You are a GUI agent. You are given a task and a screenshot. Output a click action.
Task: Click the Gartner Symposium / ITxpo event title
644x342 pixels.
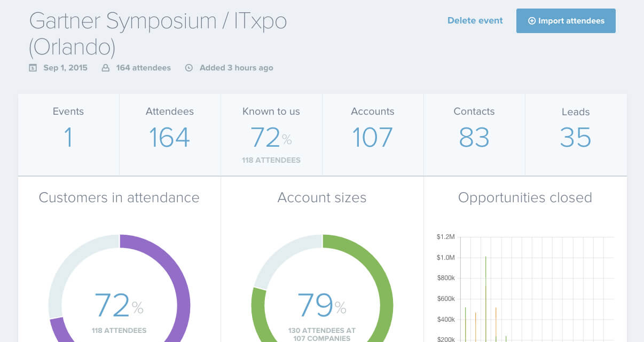158,21
